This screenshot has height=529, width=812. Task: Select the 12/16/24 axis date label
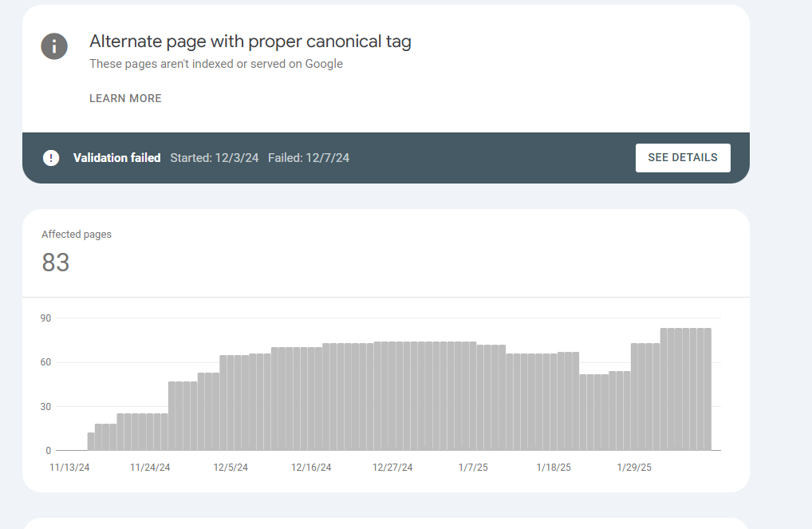tap(311, 468)
